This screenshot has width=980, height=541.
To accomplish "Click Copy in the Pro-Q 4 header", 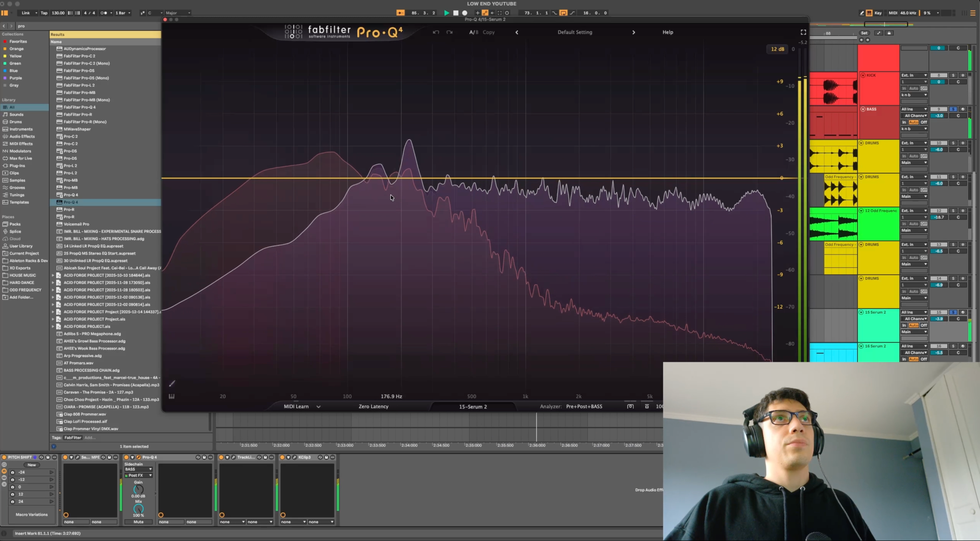I will pyautogui.click(x=488, y=32).
